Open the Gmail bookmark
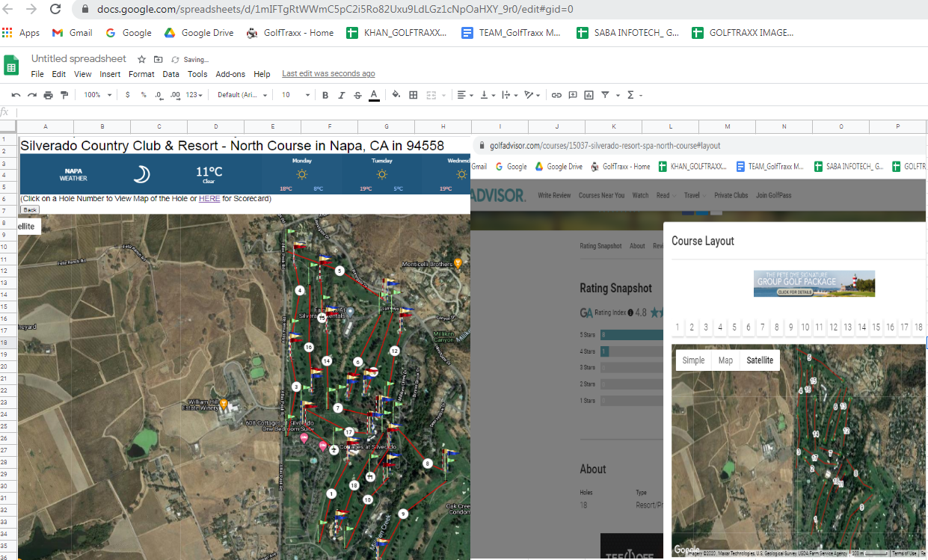The width and height of the screenshot is (928, 560). pos(73,33)
